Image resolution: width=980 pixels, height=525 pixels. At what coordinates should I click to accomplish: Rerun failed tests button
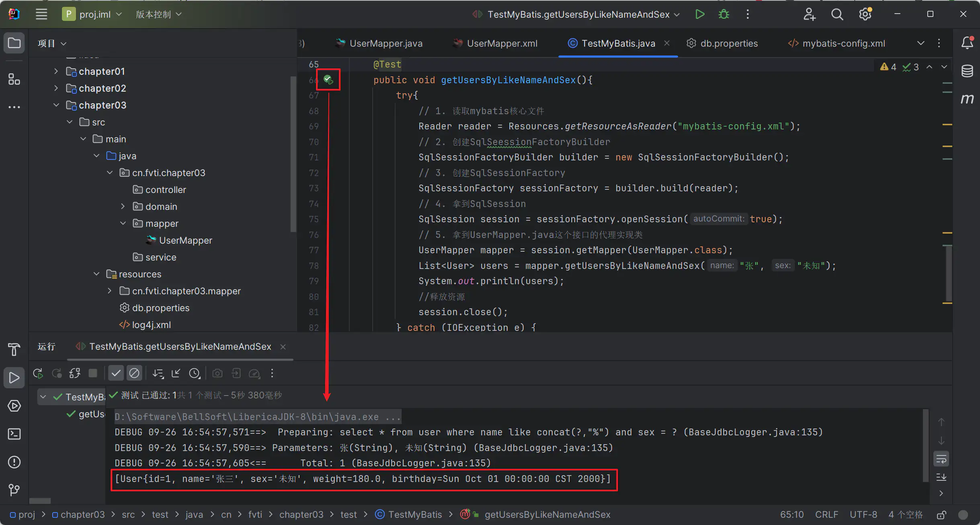[57, 373]
